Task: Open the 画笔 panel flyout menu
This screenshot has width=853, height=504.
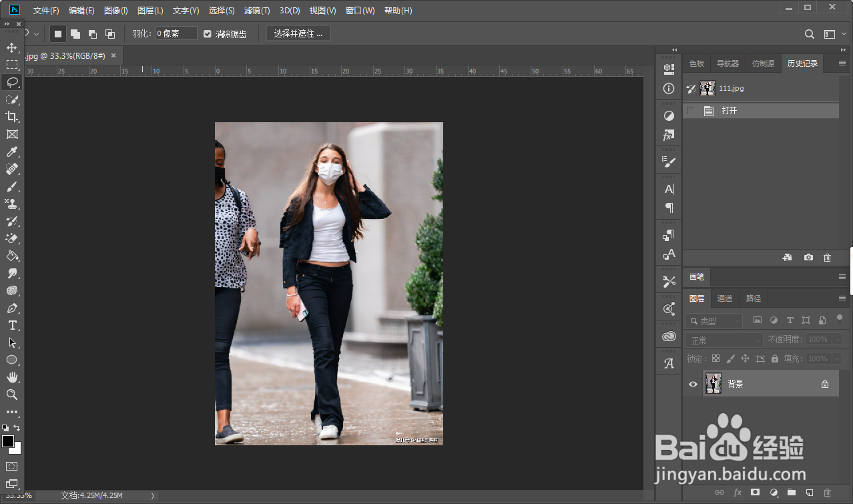Action: click(841, 276)
